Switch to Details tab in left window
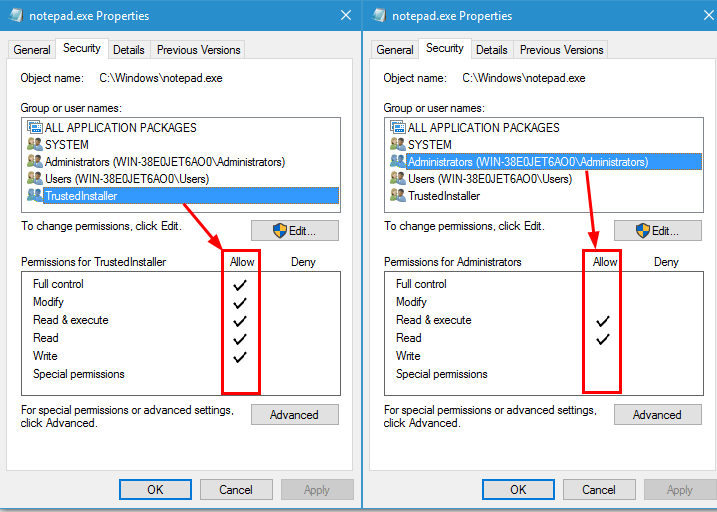 [129, 49]
